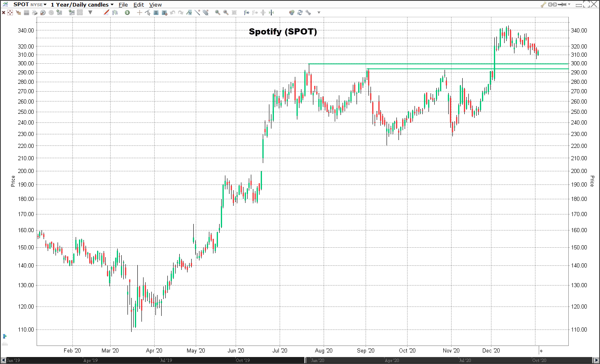
Task: Click the wrench settings icon in toolbar
Action: pyautogui.click(x=308, y=13)
